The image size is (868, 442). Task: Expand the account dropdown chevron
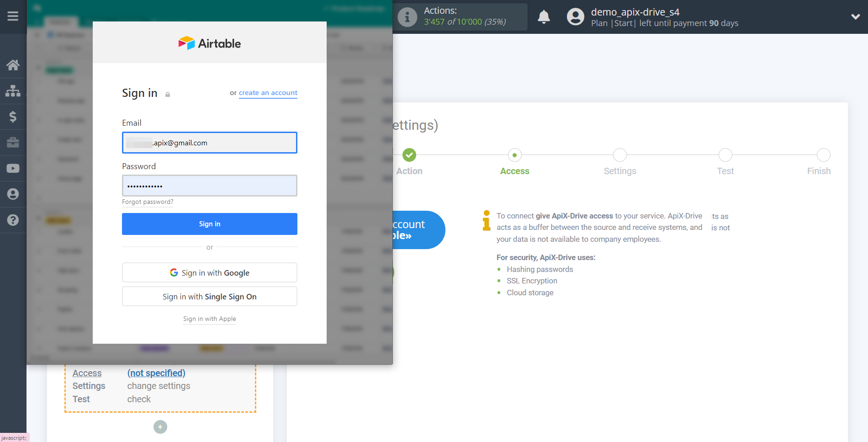coord(855,17)
